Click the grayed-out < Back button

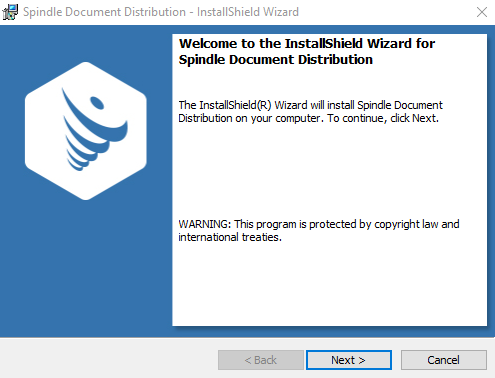point(261,360)
